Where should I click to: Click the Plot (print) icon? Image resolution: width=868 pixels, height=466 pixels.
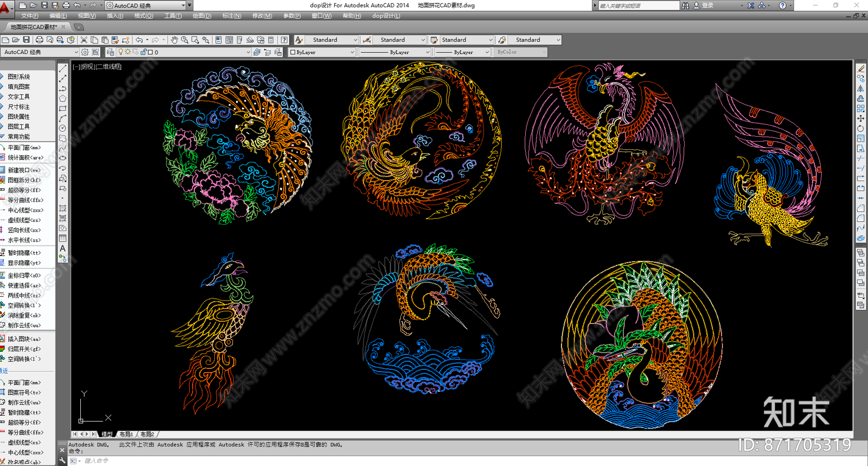pyautogui.click(x=40, y=40)
